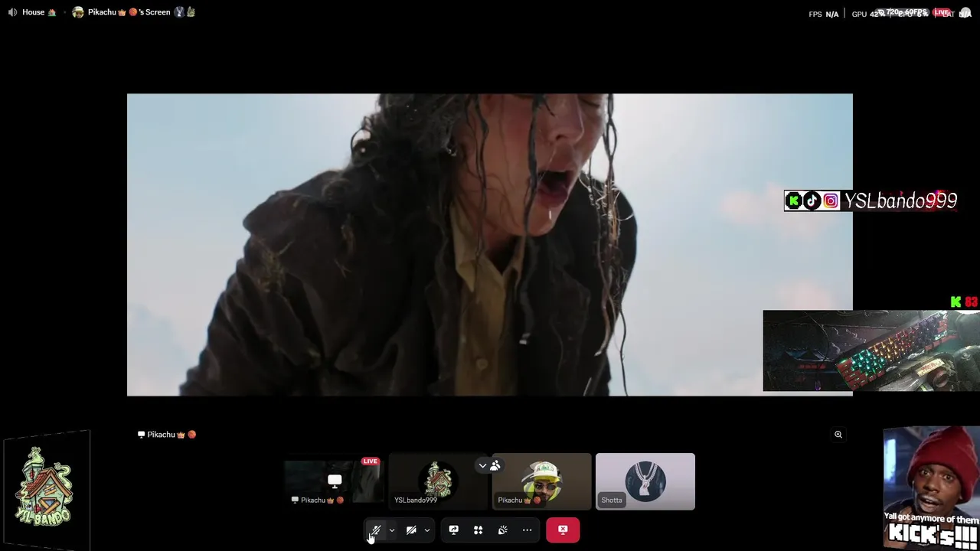Turn on the camera

(411, 530)
